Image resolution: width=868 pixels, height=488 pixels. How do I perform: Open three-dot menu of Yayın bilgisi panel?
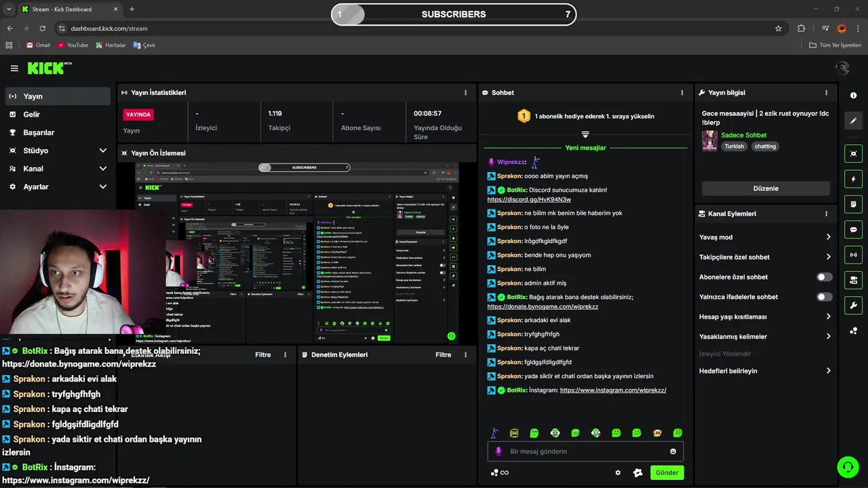(826, 93)
